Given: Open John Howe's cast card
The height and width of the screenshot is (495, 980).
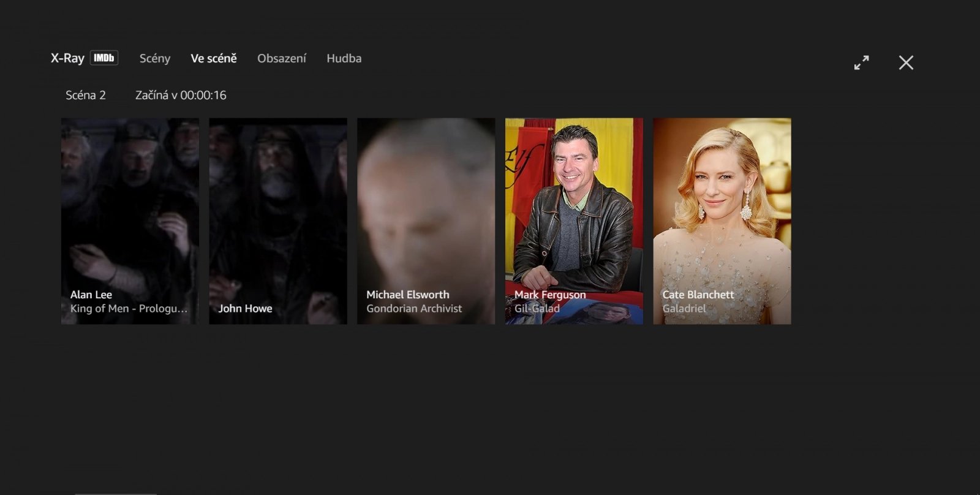Looking at the screenshot, I should coord(278,221).
